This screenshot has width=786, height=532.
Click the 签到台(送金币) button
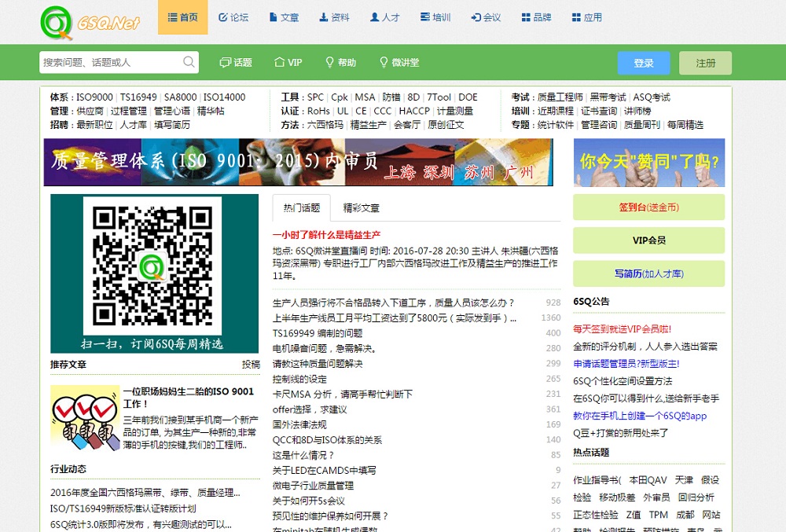point(649,207)
